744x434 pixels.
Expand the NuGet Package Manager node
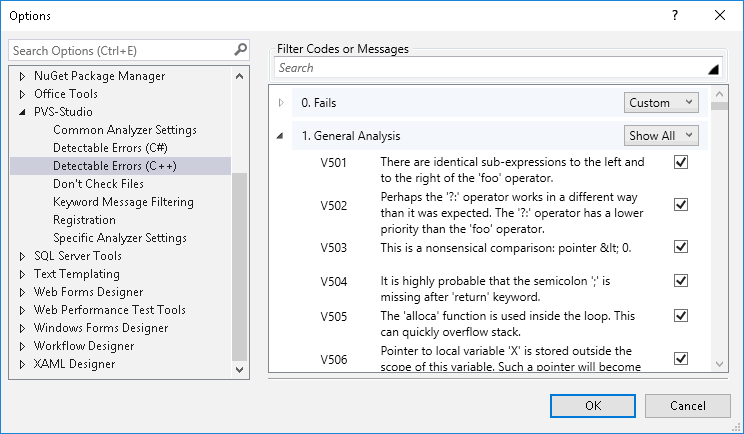coord(23,76)
